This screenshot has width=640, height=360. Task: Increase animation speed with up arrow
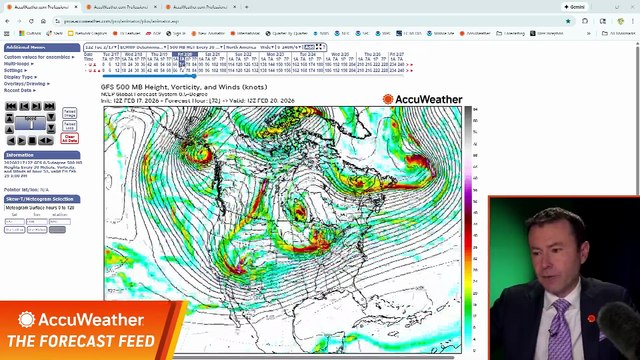[x=9, y=129]
